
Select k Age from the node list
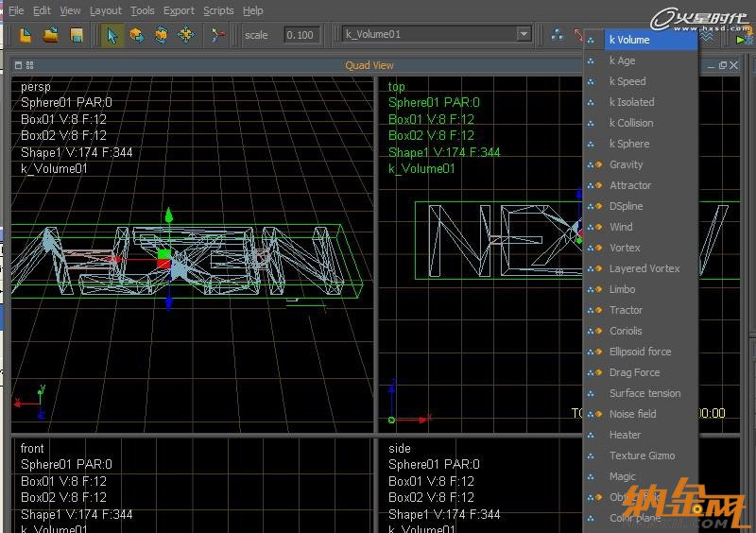pyautogui.click(x=622, y=60)
